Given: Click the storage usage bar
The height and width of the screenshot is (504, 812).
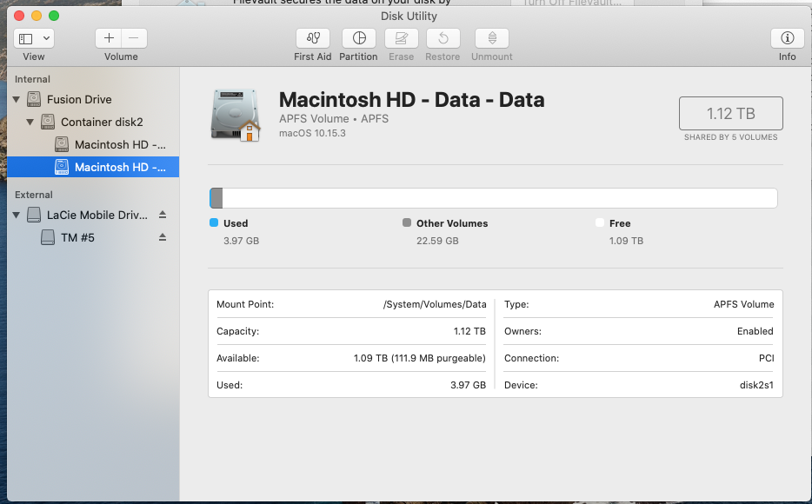Looking at the screenshot, I should 494,198.
